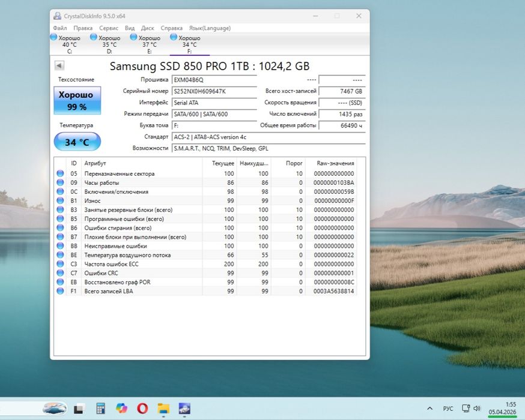Click the Порог column header
525x420 pixels.
288,163
